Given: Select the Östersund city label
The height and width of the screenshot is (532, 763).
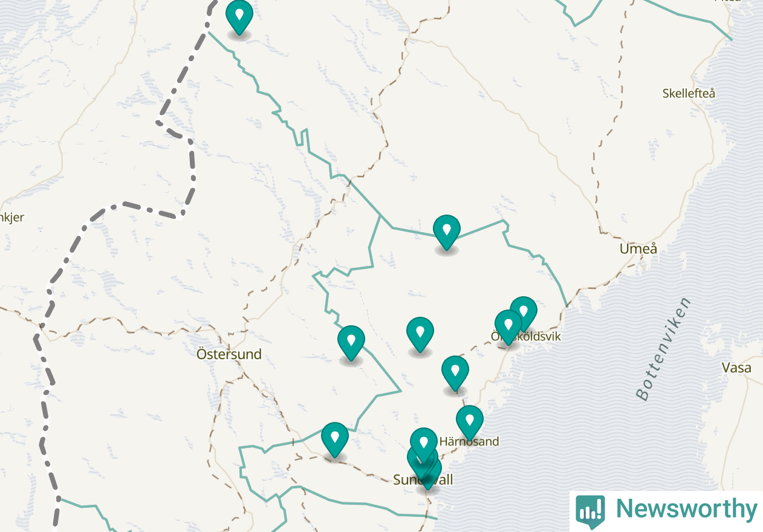Looking at the screenshot, I should click(x=229, y=354).
